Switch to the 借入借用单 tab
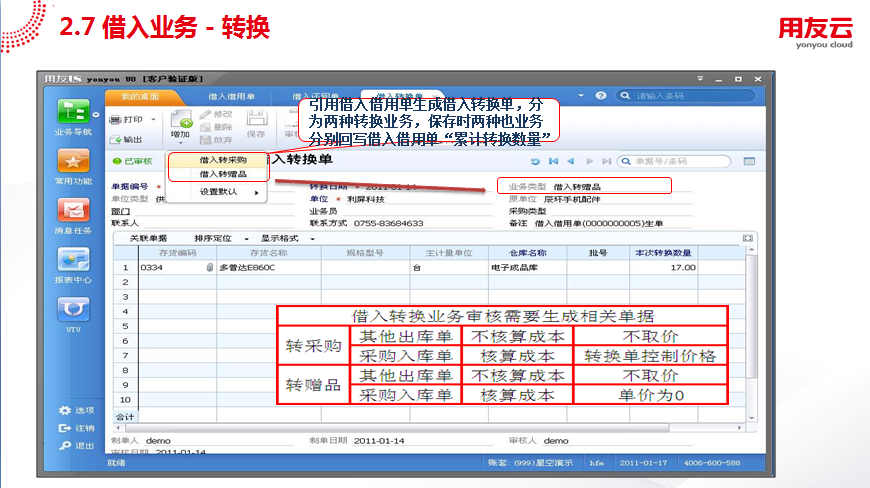Image resolution: width=870 pixels, height=488 pixels. tap(231, 96)
